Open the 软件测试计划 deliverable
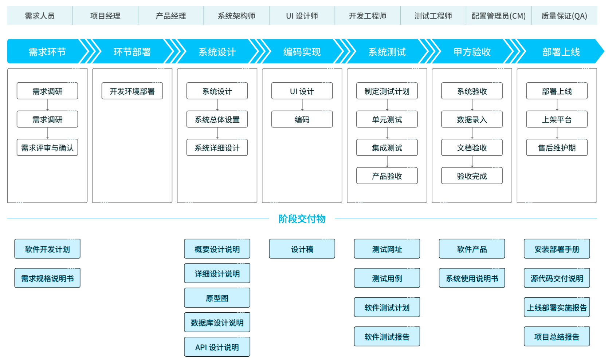 point(387,307)
